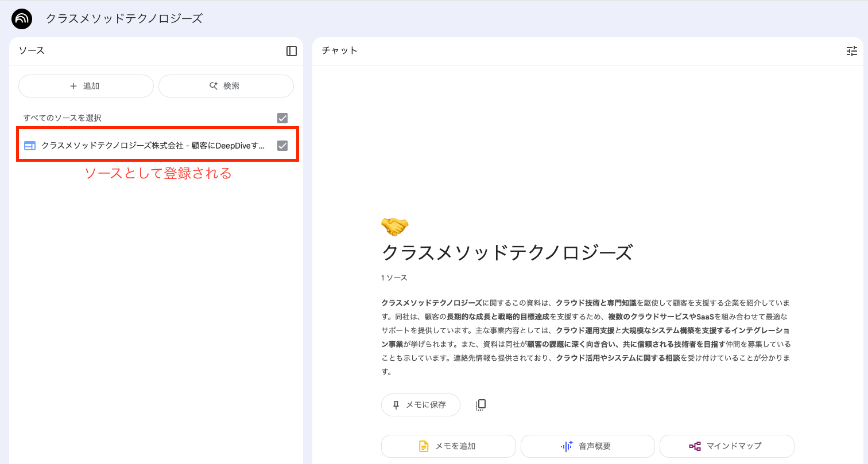
Task: Click the handshake emoji
Action: click(394, 227)
